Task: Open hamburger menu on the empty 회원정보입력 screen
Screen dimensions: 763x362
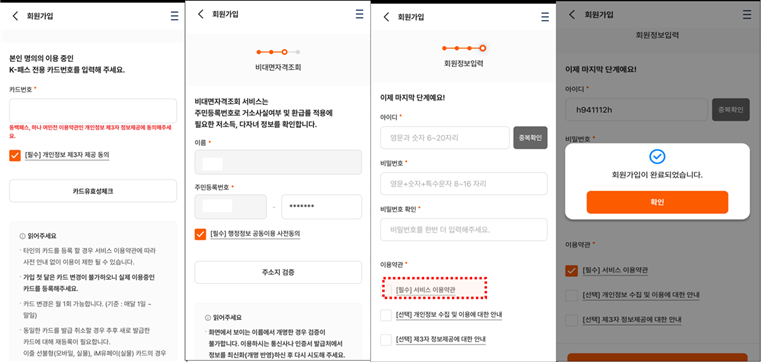Action: point(545,17)
